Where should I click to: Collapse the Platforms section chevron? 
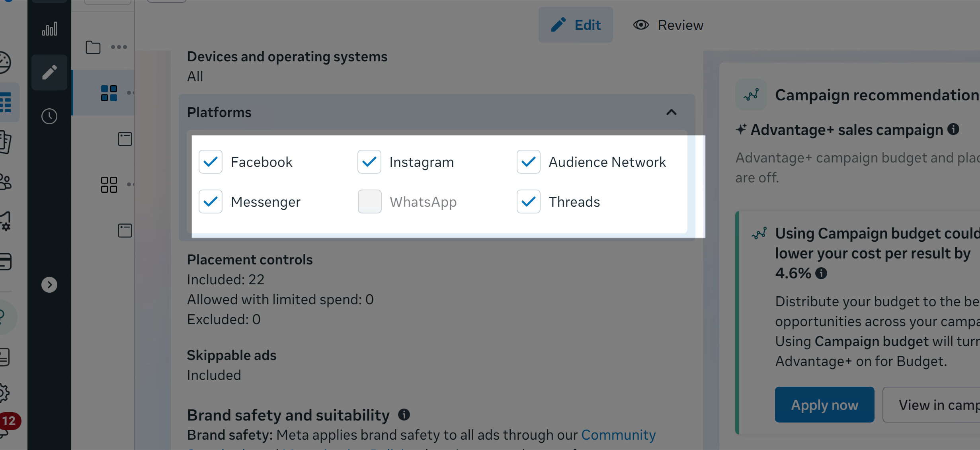[672, 112]
